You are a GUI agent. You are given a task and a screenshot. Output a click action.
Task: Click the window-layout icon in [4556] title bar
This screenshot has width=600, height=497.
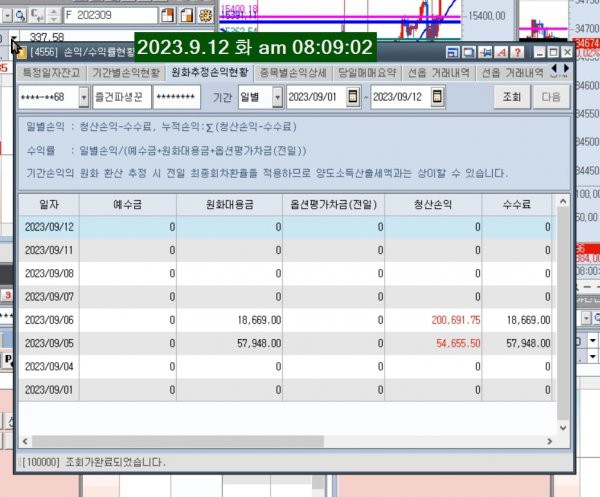pos(453,52)
